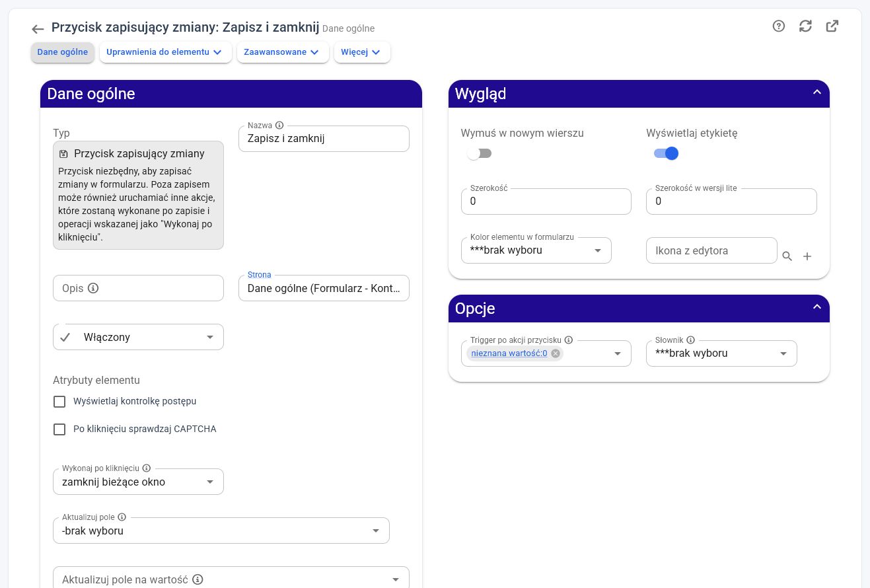Open the help question mark icon
This screenshot has width=870, height=588.
click(x=779, y=26)
